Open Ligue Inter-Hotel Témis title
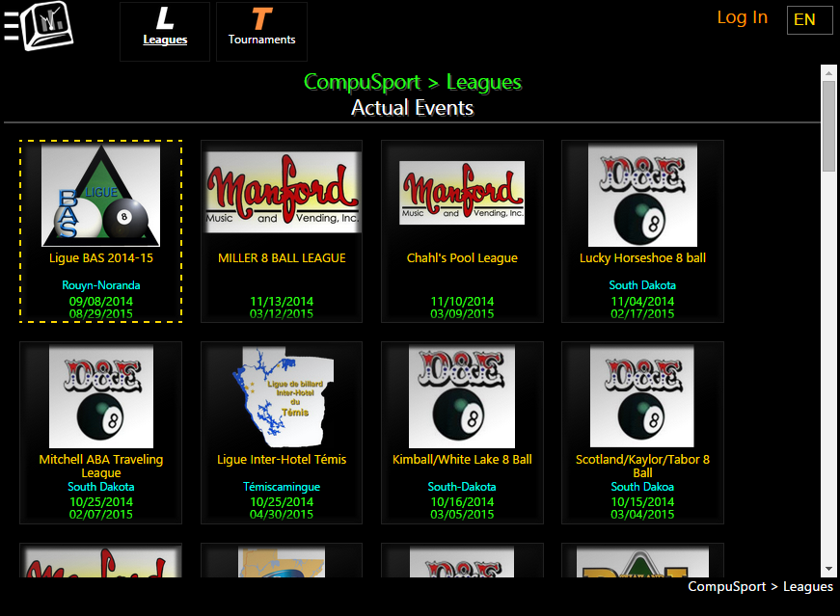Screen dimensions: 840x616 click(x=282, y=459)
